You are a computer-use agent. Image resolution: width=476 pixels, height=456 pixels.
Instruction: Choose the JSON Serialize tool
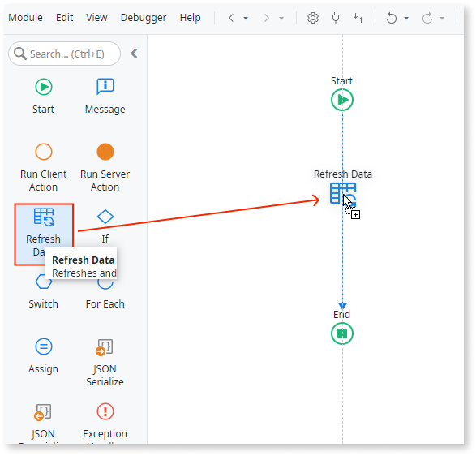105,363
